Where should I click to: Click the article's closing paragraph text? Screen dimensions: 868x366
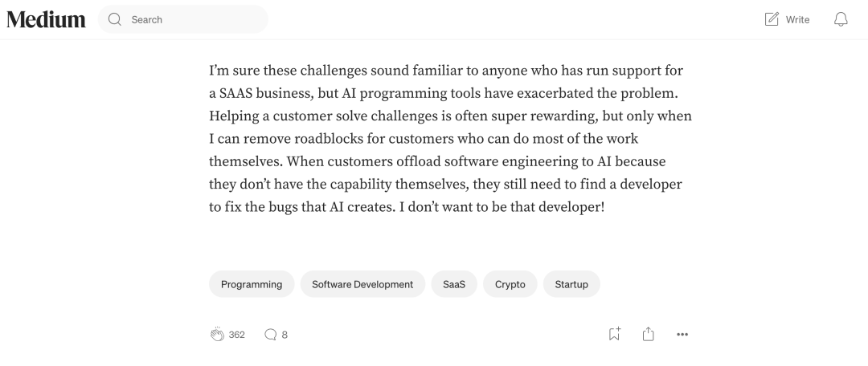[x=450, y=139]
